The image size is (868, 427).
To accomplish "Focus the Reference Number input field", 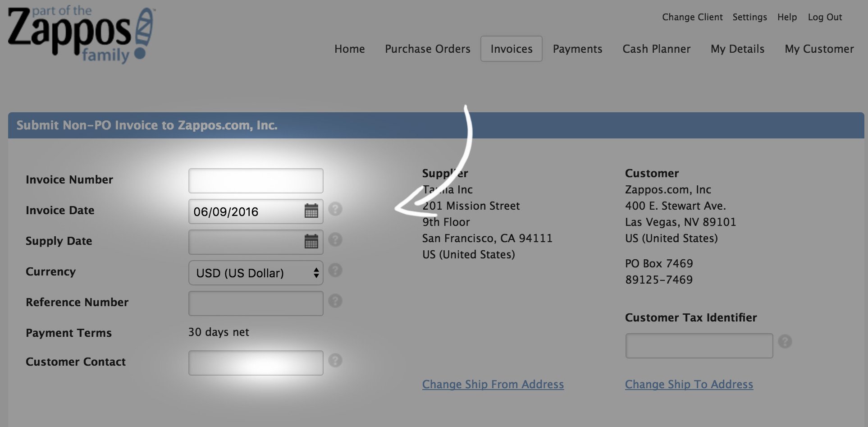I will [x=256, y=303].
